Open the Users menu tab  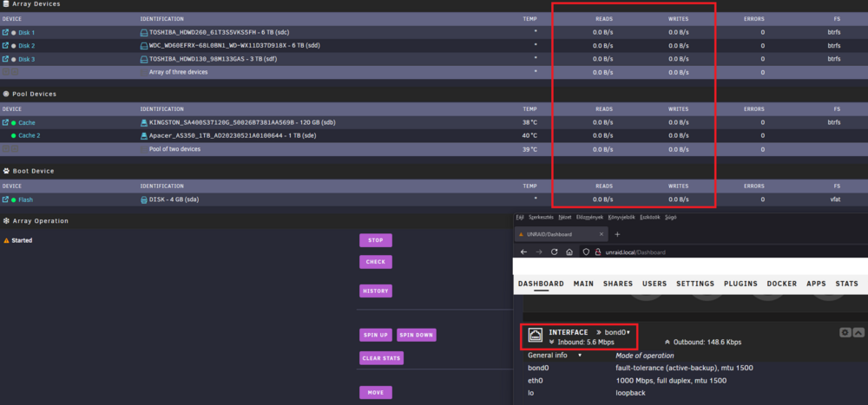click(654, 284)
